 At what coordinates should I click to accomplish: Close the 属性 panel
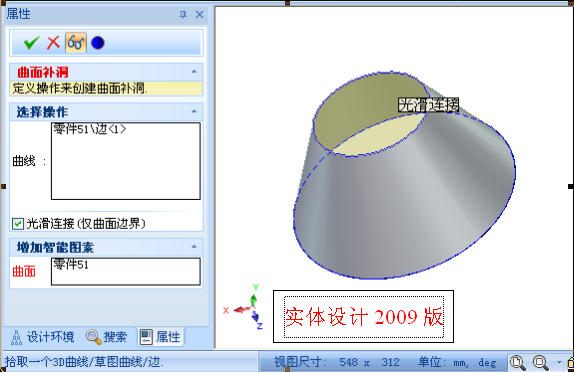(x=200, y=15)
